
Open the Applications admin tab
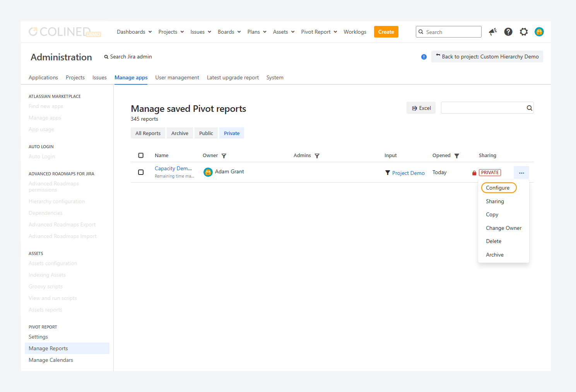(43, 77)
